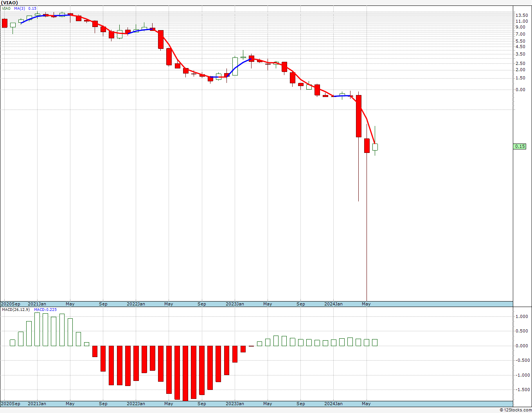Click the 0.500 MACD axis label
532x413 pixels.
tap(521, 331)
